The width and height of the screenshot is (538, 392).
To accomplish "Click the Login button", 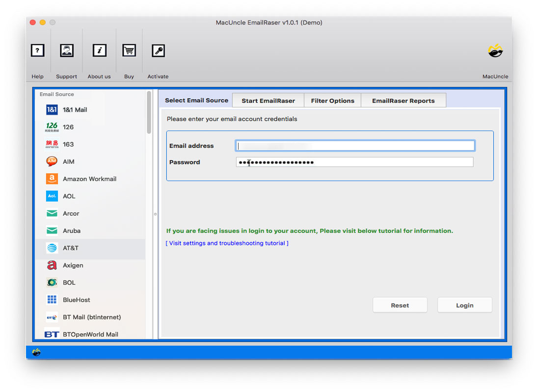I will (464, 305).
